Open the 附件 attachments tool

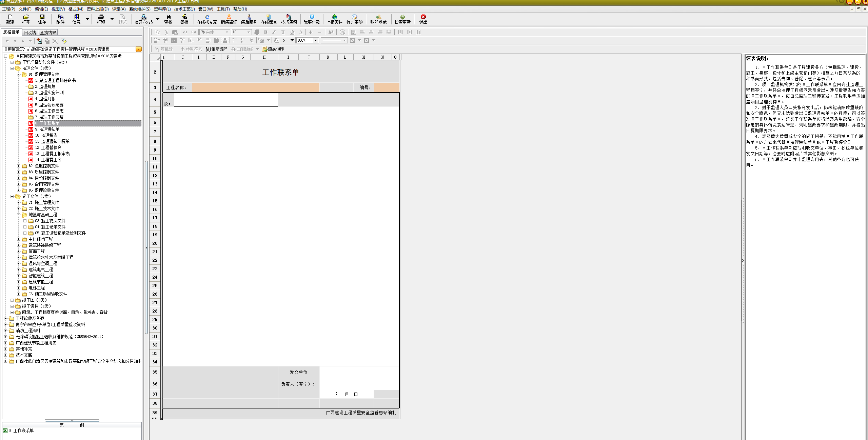(60, 19)
